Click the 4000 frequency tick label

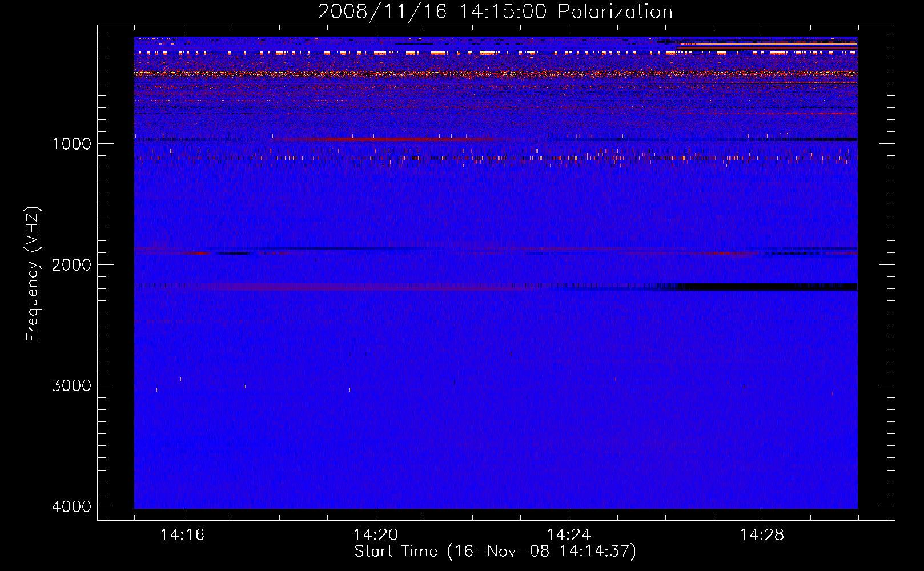click(71, 506)
